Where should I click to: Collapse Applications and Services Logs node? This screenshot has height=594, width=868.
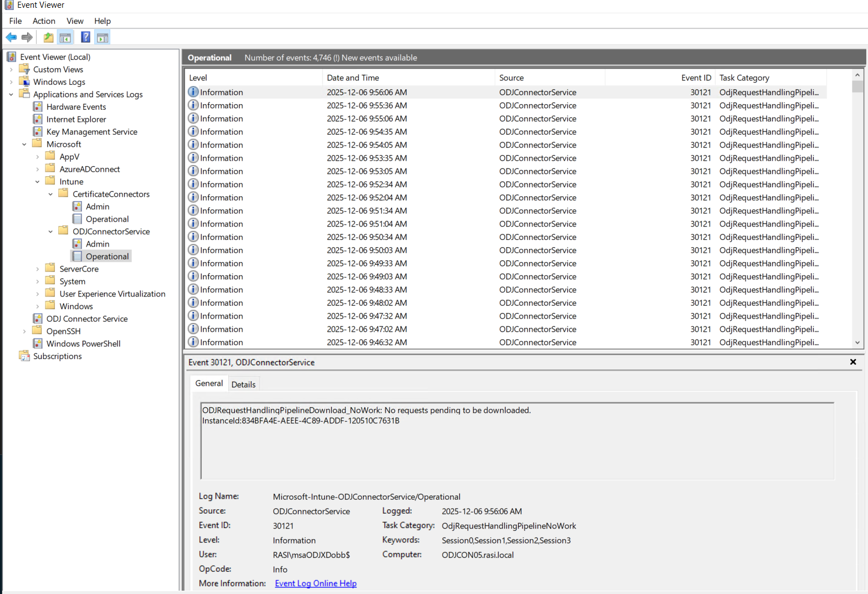[x=11, y=94]
